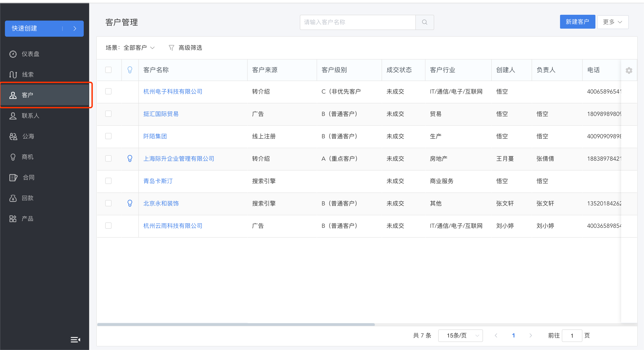Click the 产品 grid icon in sidebar

[13, 219]
